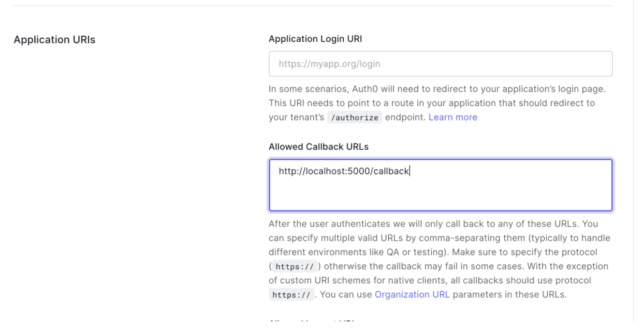Image resolution: width=644 pixels, height=331 pixels.
Task: Click the Allowed Callback URLs label
Action: click(x=319, y=147)
